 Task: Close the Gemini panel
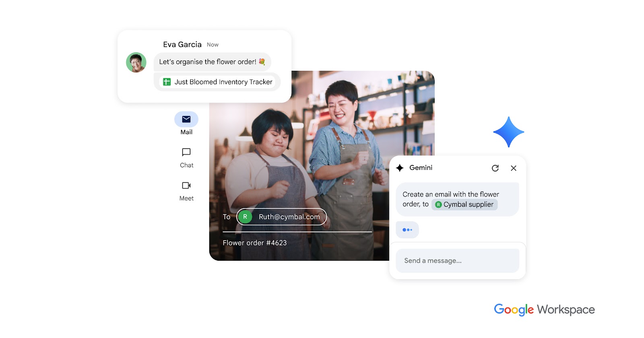pyautogui.click(x=514, y=168)
